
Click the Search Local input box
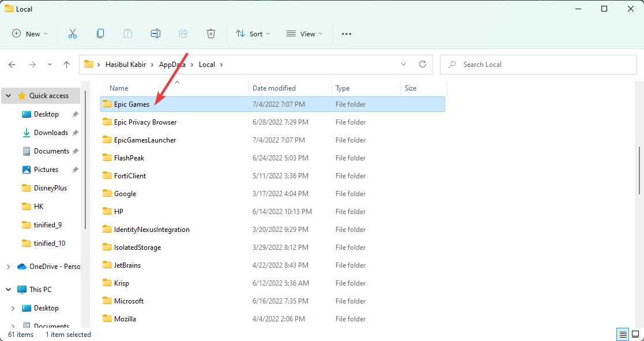538,65
